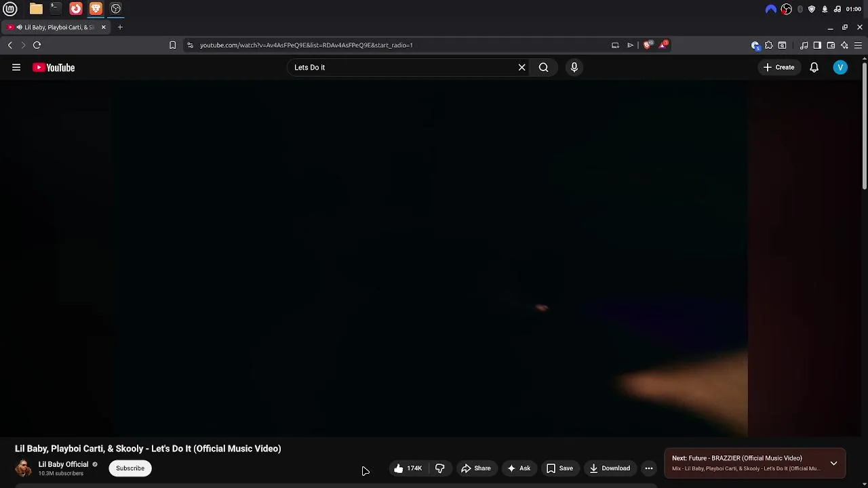The image size is (868, 488).
Task: Click the magnifier search button
Action: click(x=543, y=67)
